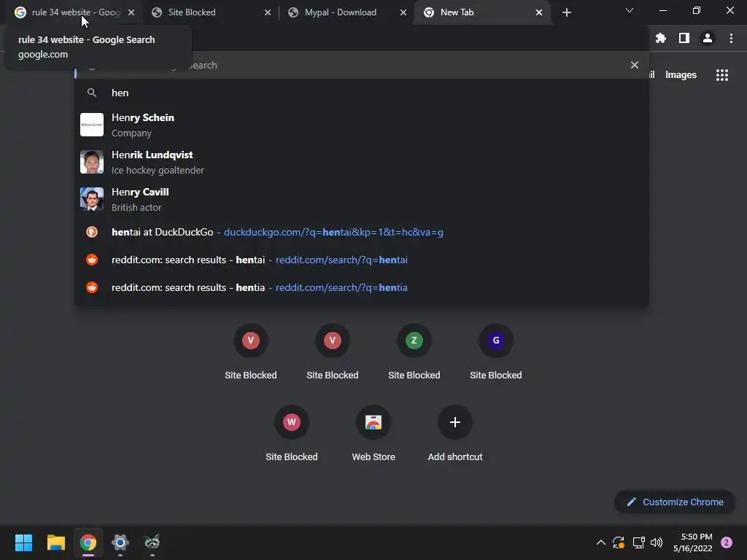Open the DuckDuckGo history suggestion
Viewport: 747px width, 560px height.
pos(362,232)
